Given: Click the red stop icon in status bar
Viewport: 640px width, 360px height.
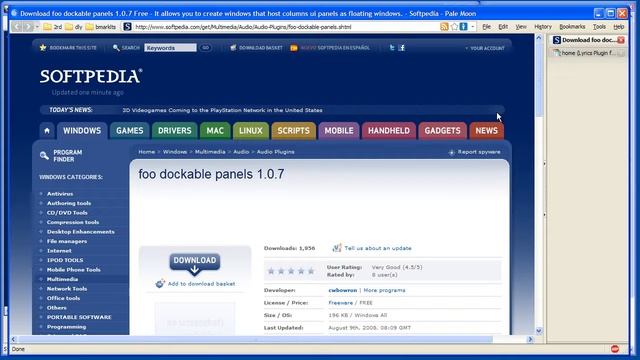Looking at the screenshot, I should pos(615,349).
